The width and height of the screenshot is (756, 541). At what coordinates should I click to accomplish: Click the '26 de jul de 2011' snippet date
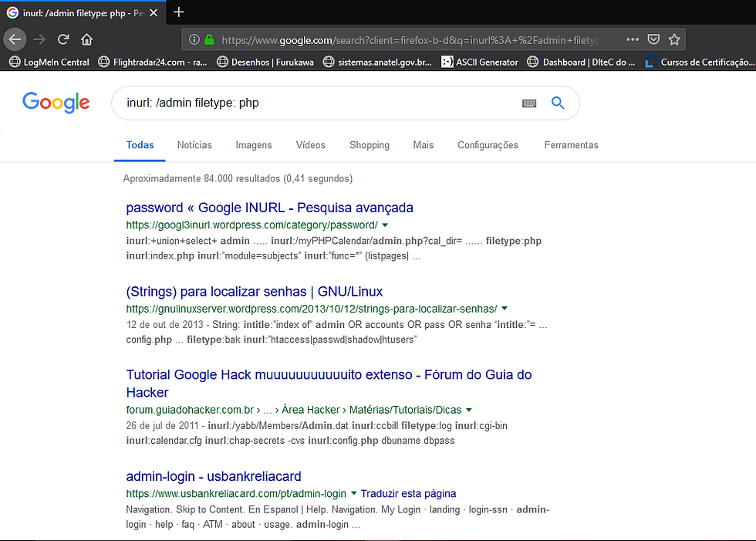point(163,426)
